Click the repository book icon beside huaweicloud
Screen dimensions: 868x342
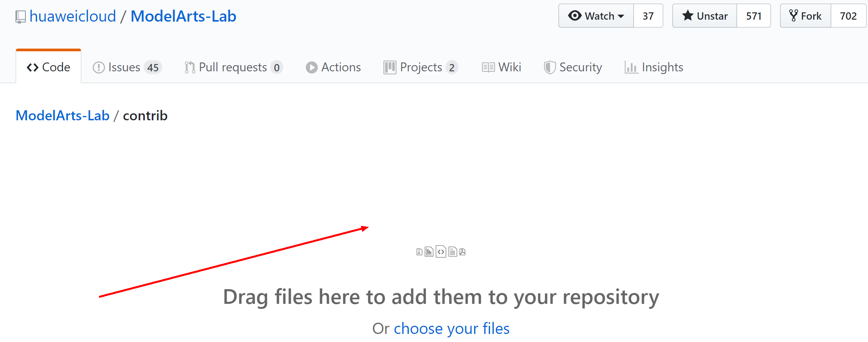[x=20, y=17]
